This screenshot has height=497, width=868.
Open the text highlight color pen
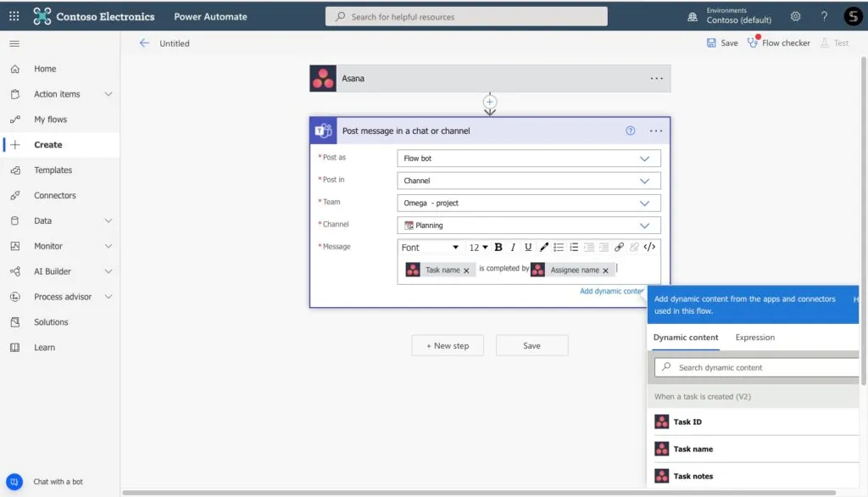coord(543,247)
